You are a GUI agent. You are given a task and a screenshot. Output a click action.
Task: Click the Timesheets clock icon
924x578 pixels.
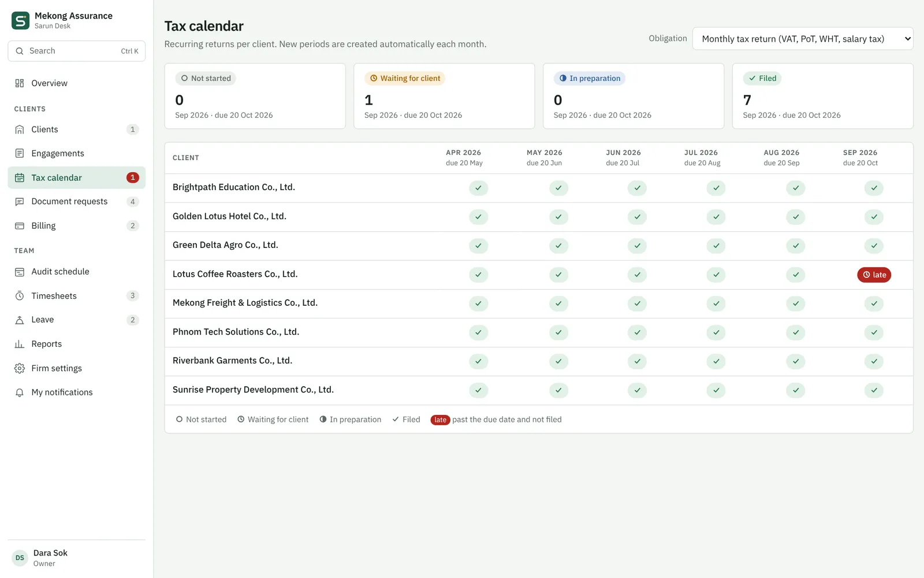[x=20, y=296]
